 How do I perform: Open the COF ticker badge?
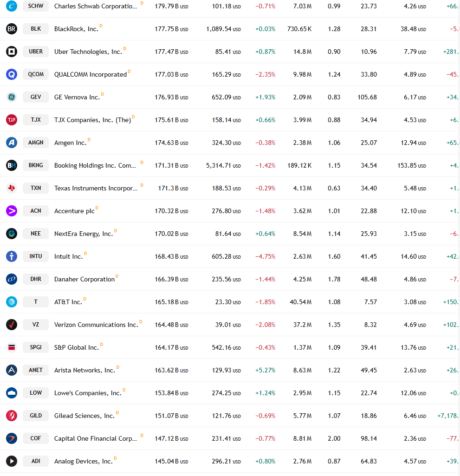coord(36,438)
